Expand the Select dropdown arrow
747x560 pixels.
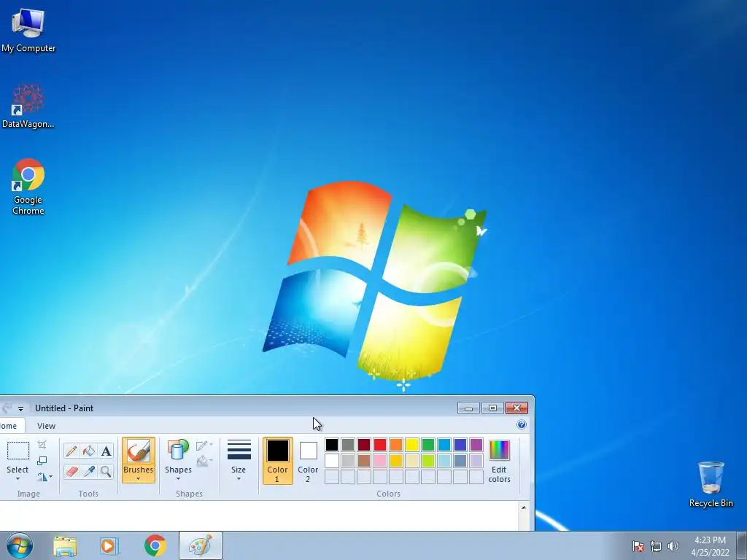pyautogui.click(x=18, y=479)
